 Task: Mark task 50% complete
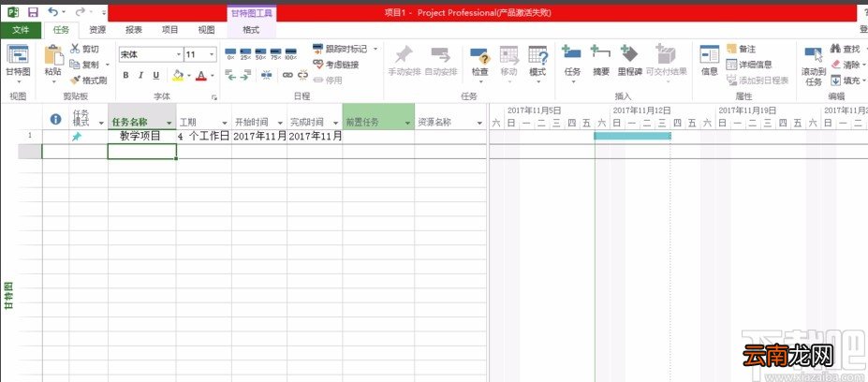click(260, 53)
